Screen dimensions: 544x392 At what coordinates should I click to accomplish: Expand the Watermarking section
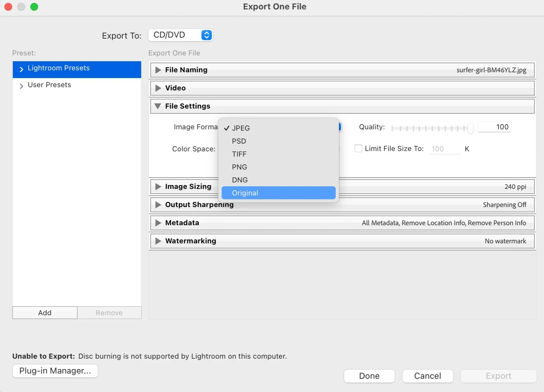(158, 241)
